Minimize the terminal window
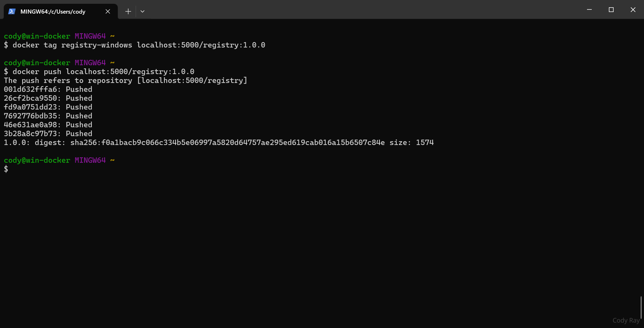Viewport: 644px width, 328px height. 589,10
